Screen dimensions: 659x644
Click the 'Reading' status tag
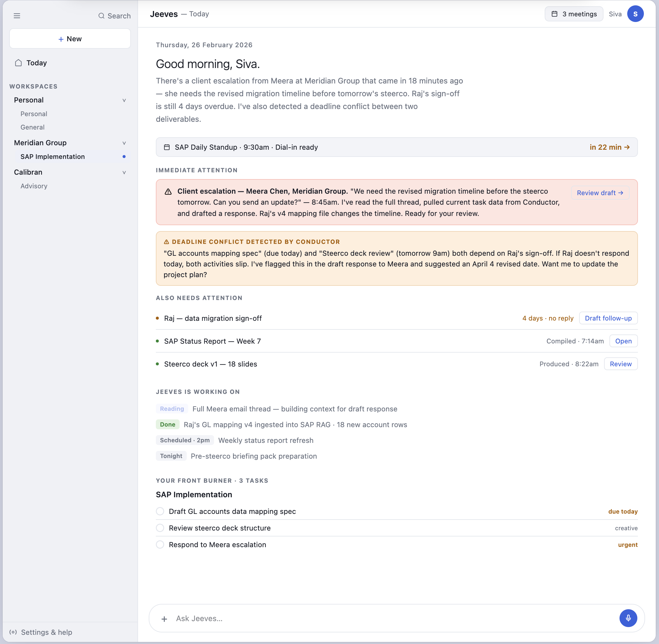[x=172, y=408]
